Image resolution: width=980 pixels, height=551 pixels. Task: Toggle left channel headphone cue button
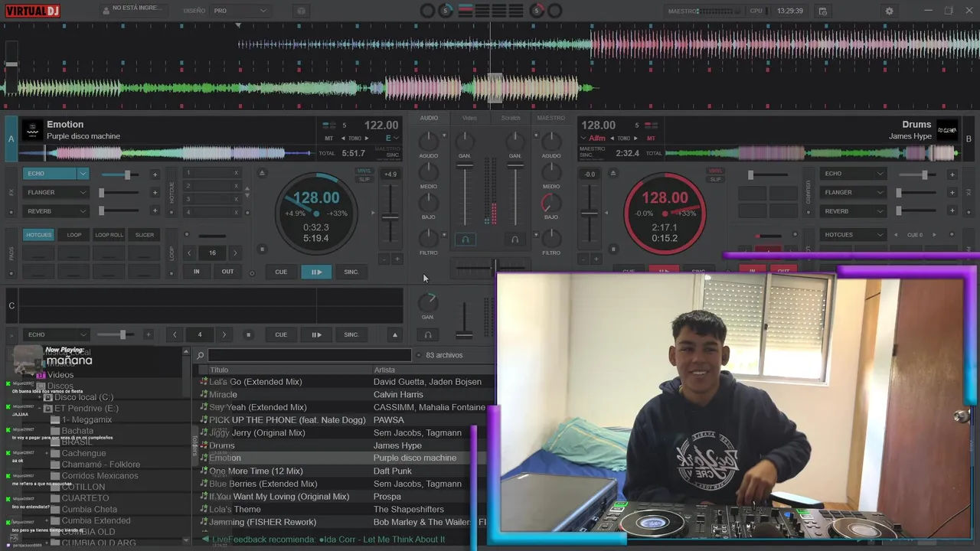(x=465, y=240)
